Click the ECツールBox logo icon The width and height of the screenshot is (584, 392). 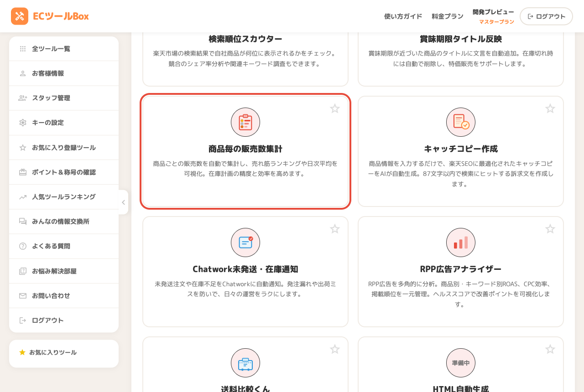click(20, 16)
